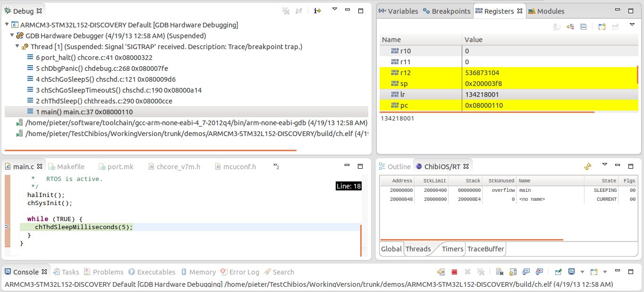Click the main thread row in ChibiOS/RT
The height and width of the screenshot is (292, 644).
508,190
